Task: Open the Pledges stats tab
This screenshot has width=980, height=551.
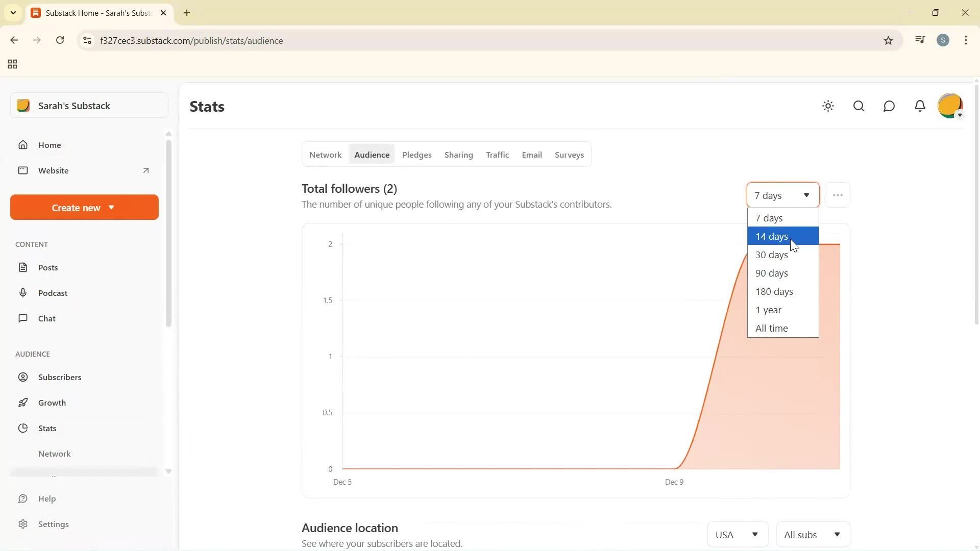Action: click(x=417, y=155)
